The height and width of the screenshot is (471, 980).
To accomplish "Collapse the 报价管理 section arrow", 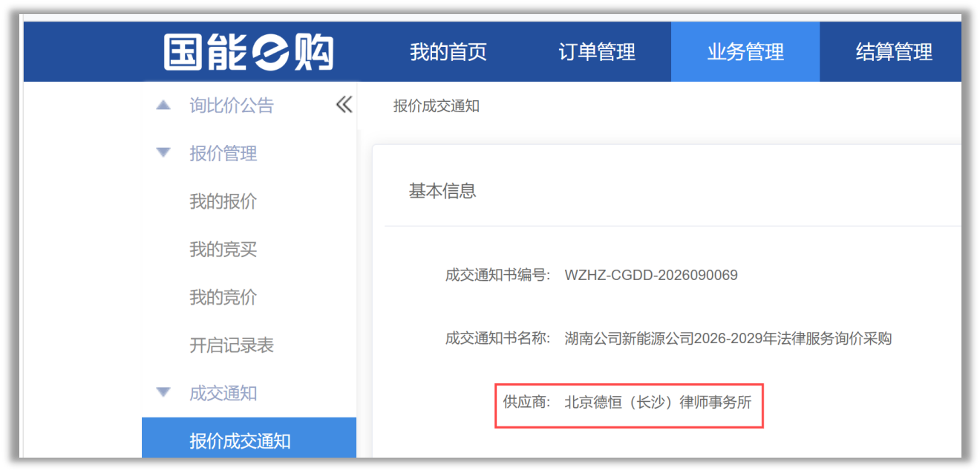I will 163,153.
